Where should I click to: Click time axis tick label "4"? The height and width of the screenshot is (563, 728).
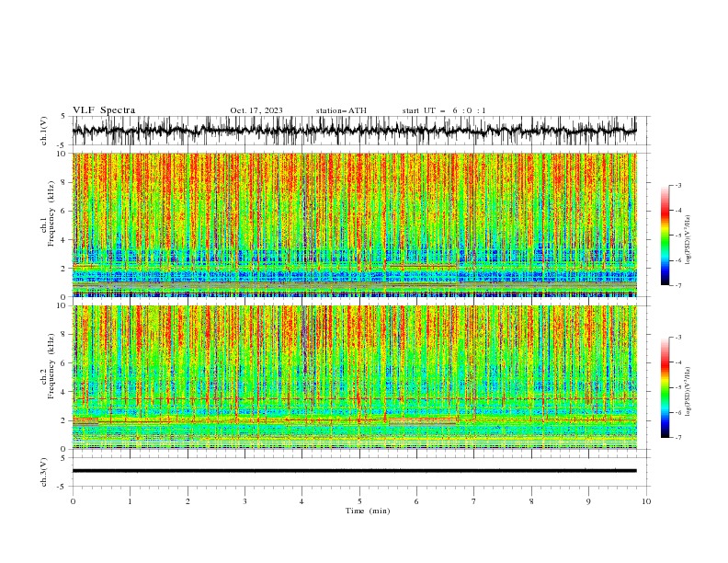(301, 501)
